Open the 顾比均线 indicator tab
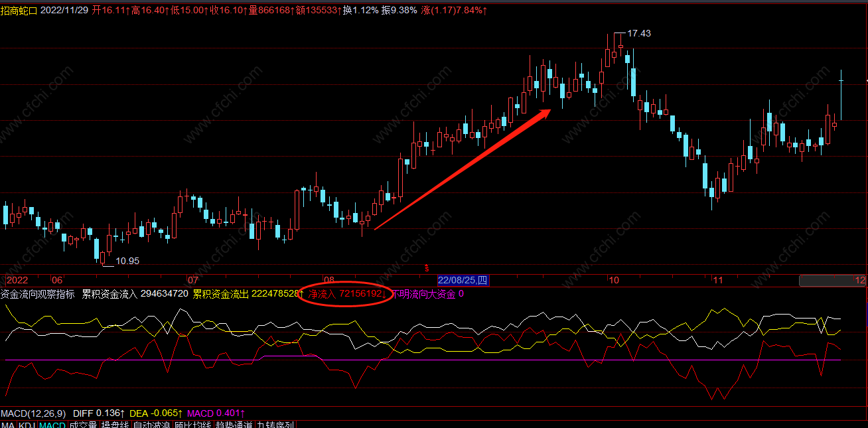868x428 pixels. tap(193, 425)
